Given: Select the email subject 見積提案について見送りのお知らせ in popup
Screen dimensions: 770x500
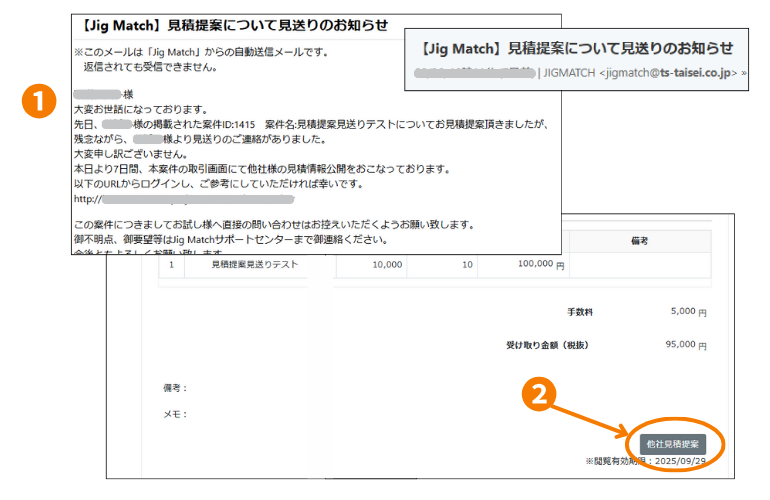Looking at the screenshot, I should [x=620, y=48].
